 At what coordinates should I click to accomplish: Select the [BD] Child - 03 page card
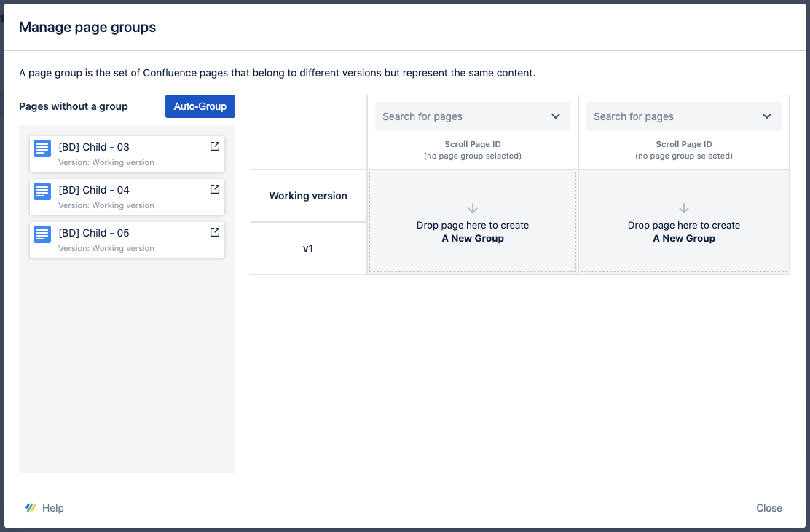pos(127,154)
